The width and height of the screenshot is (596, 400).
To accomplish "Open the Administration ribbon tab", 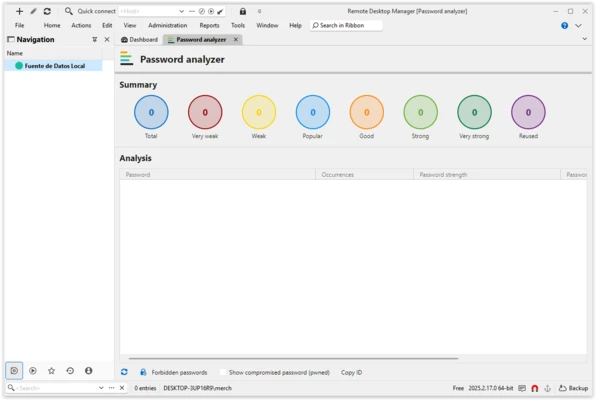I will (x=168, y=25).
